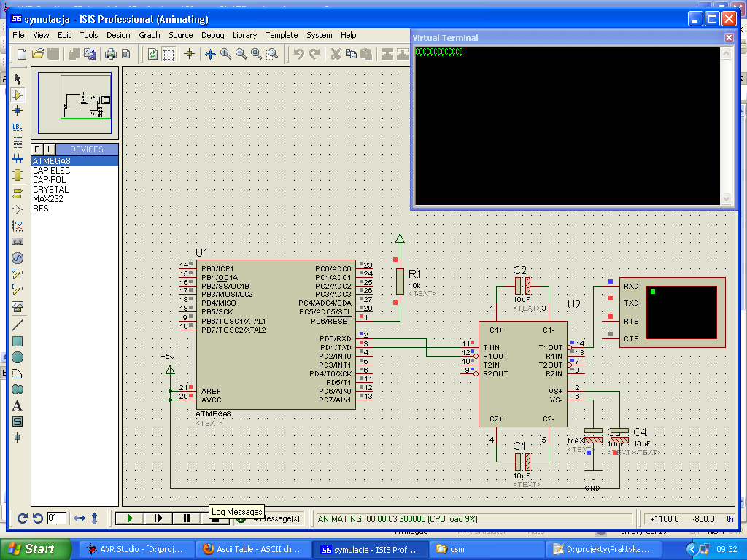Click the Zoom In toolbar icon
Screen dimensions: 747x560
[x=225, y=53]
